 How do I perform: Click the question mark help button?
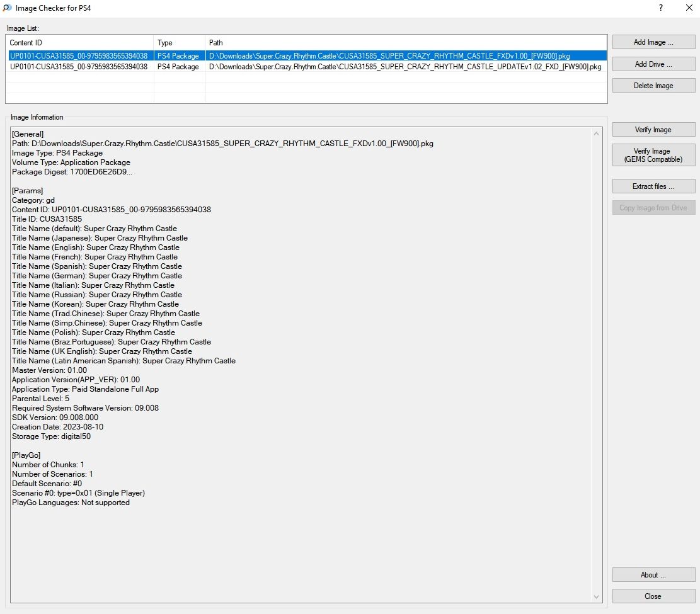pos(660,8)
